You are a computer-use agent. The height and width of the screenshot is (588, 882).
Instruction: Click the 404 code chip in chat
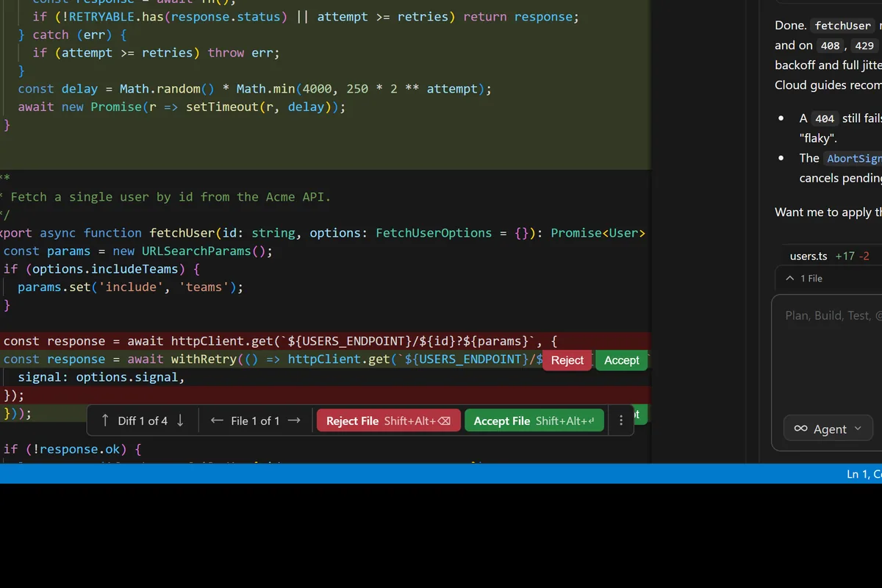pos(825,118)
